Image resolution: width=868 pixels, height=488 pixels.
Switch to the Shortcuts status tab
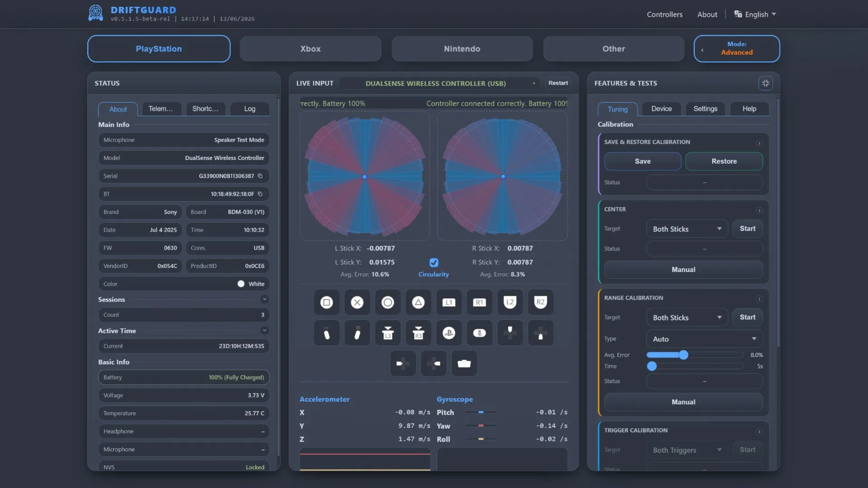coord(206,109)
